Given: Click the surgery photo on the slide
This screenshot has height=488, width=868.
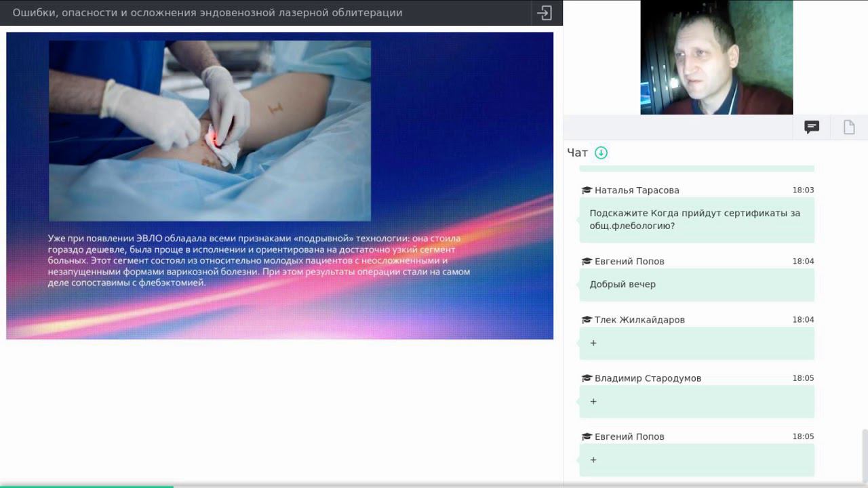Looking at the screenshot, I should point(210,131).
